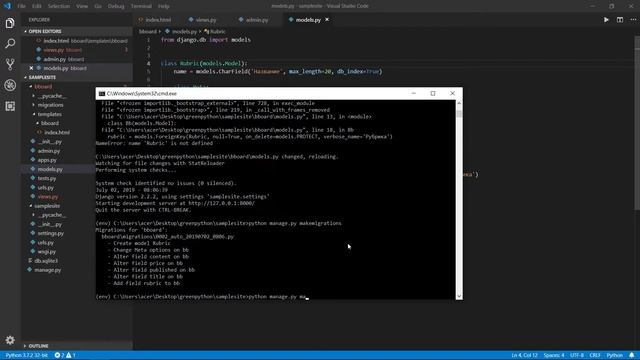This screenshot has width=640, height=360.
Task: Click CRLF line ending selector
Action: click(x=595, y=355)
